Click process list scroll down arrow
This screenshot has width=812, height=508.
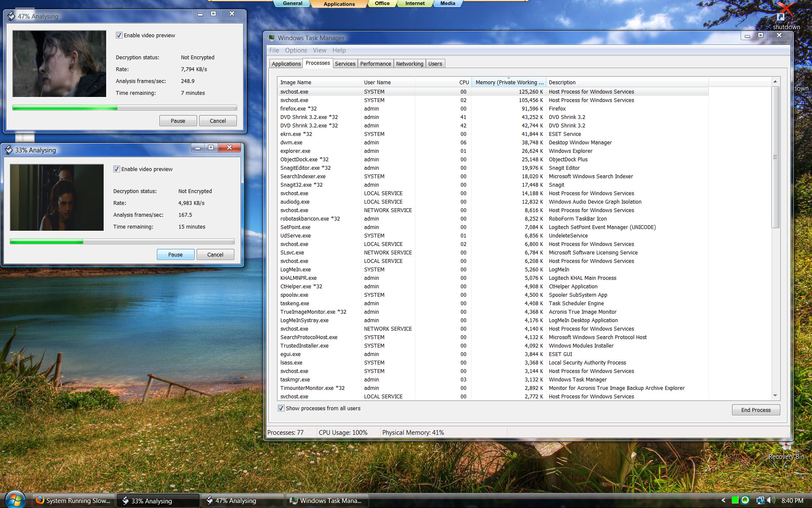(775, 396)
